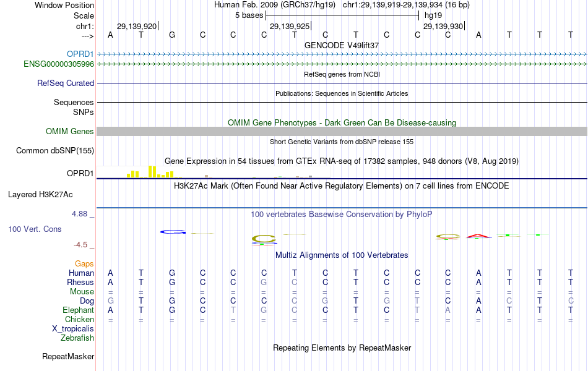The height and width of the screenshot is (371, 588).
Task: Click the red A PhyloP conservation logo letter
Action: (x=478, y=236)
